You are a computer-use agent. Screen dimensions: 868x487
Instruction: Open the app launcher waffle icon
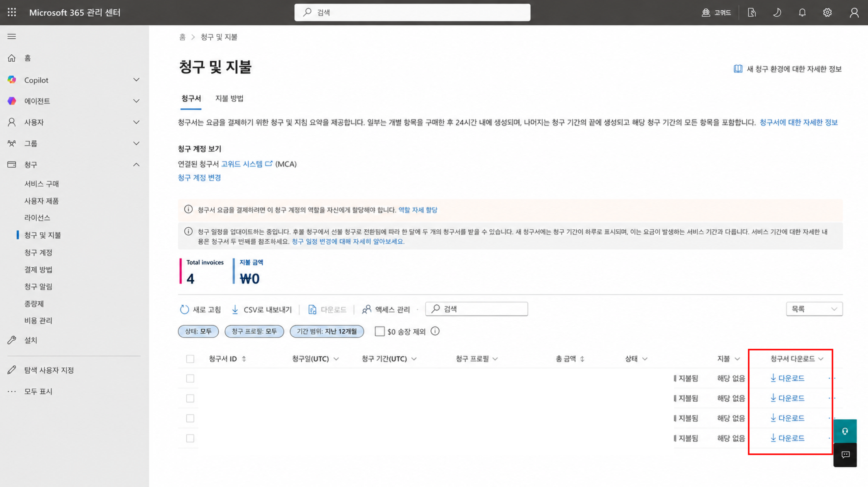[12, 12]
